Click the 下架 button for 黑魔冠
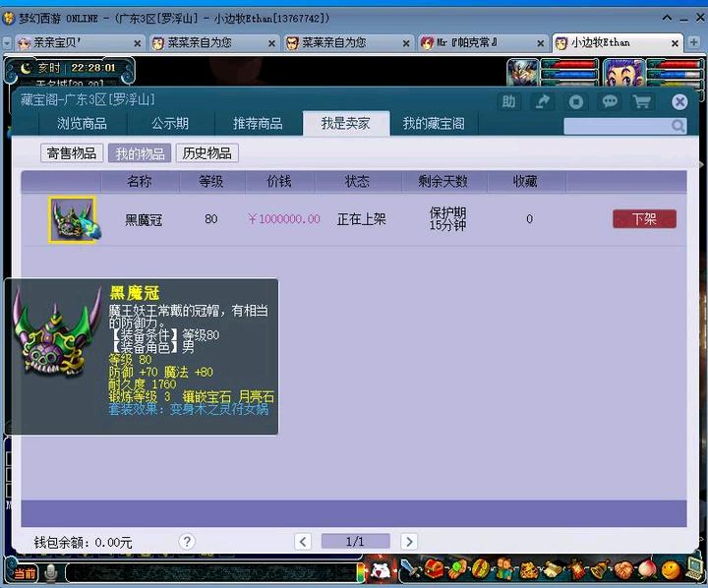This screenshot has width=708, height=588. [644, 219]
